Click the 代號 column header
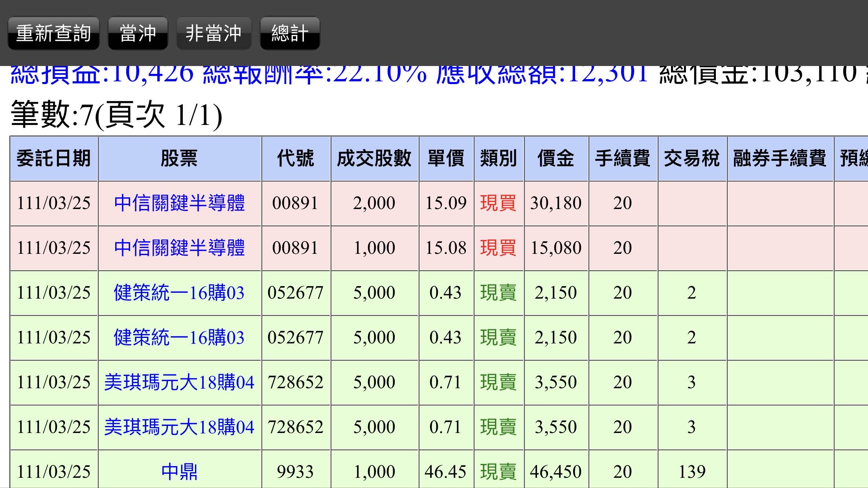 pos(296,159)
